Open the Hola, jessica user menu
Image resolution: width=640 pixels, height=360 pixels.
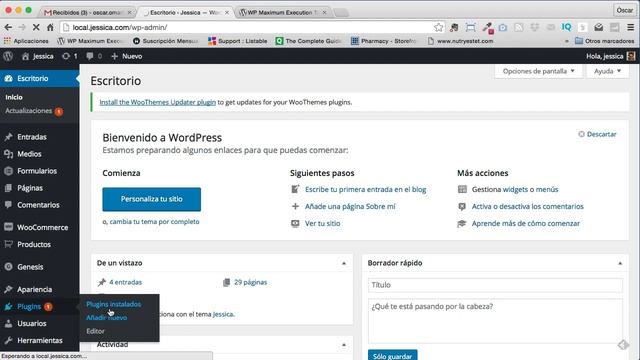coord(611,56)
